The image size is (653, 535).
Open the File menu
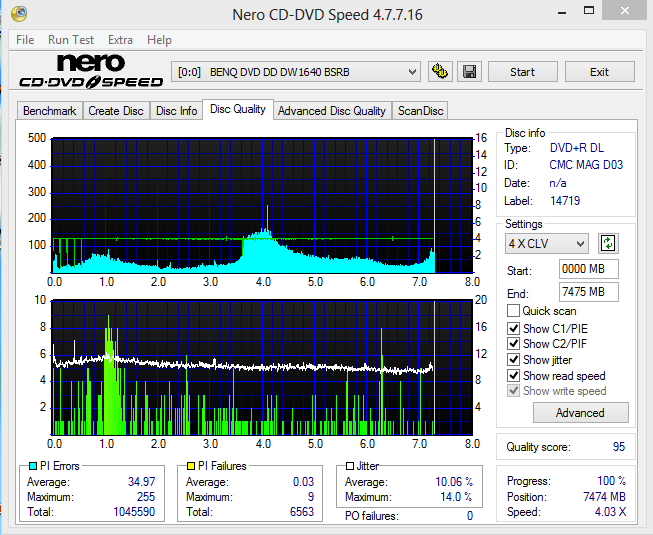coord(25,40)
